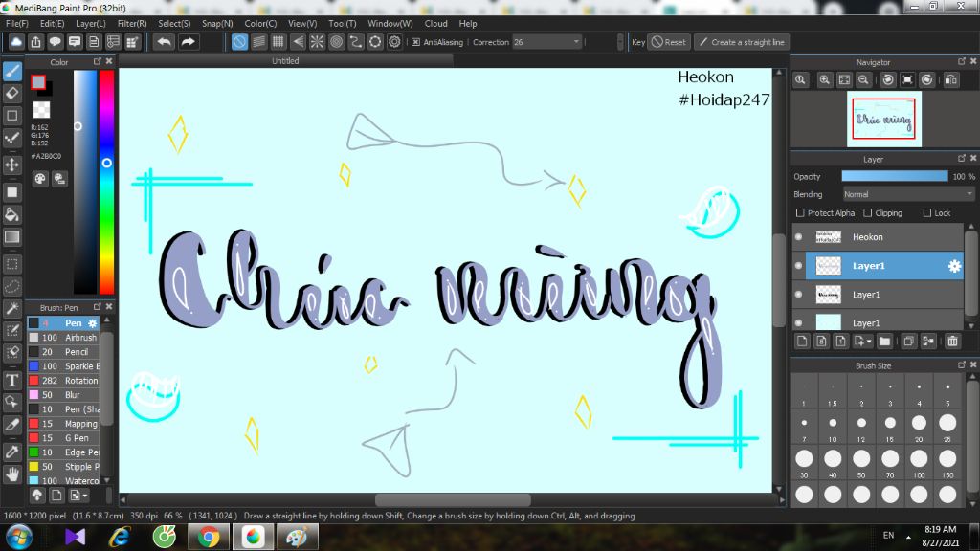
Task: Create a new layer icon
Action: pyautogui.click(x=803, y=342)
